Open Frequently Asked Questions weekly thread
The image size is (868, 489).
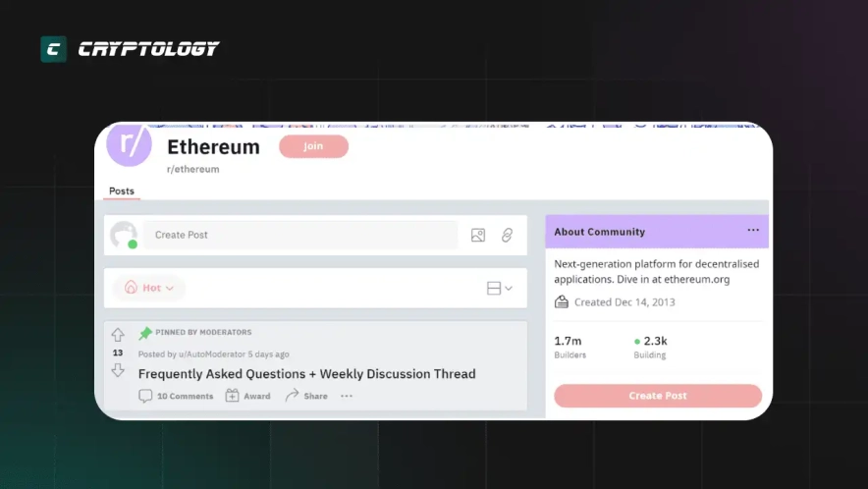pyautogui.click(x=306, y=374)
